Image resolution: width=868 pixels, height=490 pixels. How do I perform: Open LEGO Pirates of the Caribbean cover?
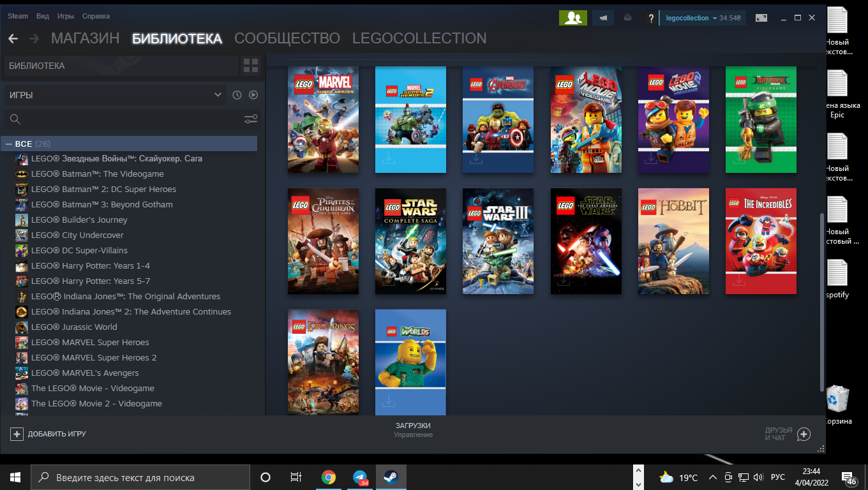(323, 241)
